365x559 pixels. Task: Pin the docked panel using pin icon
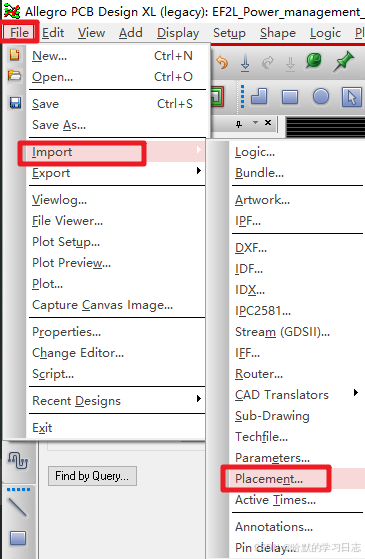click(239, 124)
